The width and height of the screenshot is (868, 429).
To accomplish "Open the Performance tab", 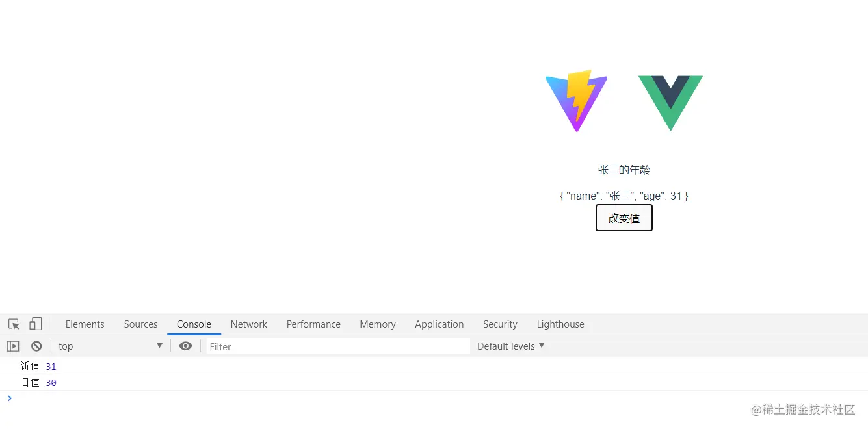I will coord(313,324).
